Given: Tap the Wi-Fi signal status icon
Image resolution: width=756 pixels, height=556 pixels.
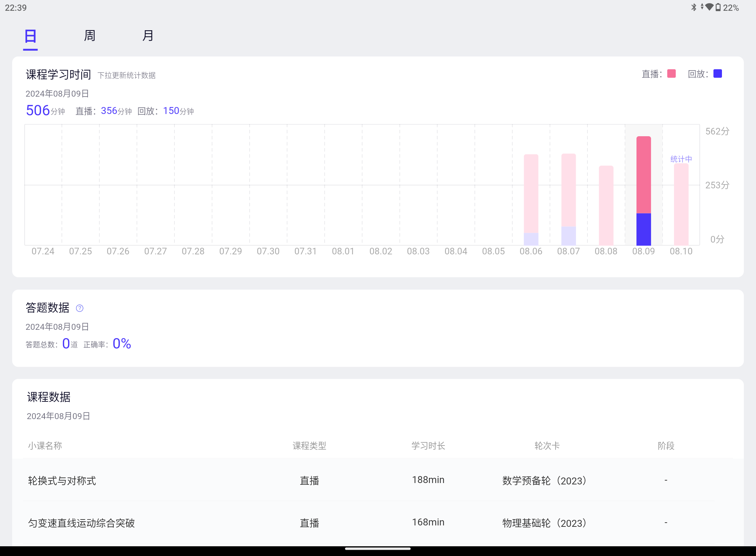Looking at the screenshot, I should tap(709, 7).
